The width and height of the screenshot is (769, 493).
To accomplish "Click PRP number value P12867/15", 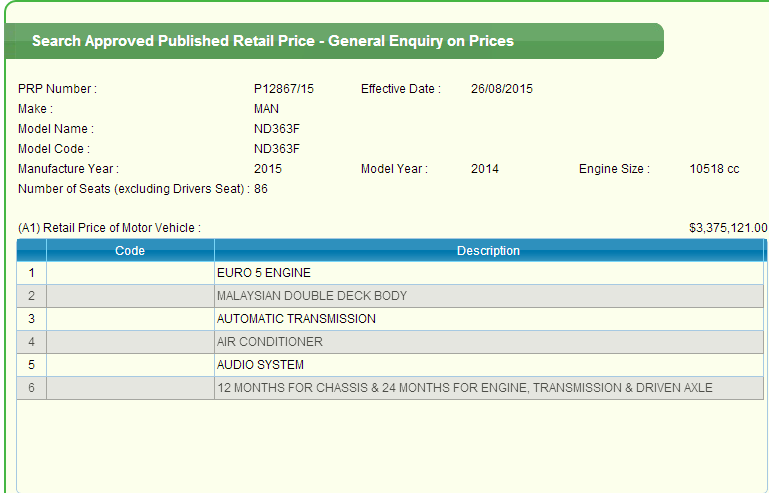I will 284,89.
